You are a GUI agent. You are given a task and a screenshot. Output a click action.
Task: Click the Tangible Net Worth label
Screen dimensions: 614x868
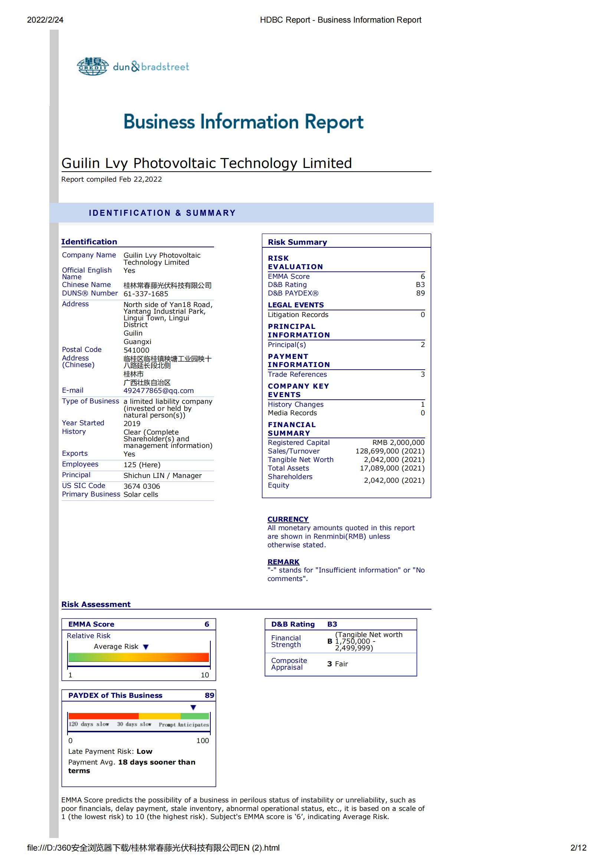[x=301, y=459]
